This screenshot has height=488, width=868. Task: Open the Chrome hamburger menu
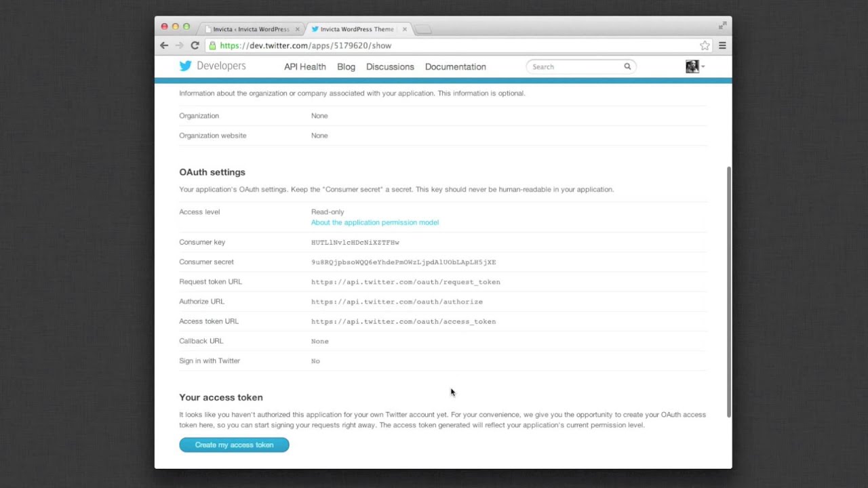click(722, 45)
